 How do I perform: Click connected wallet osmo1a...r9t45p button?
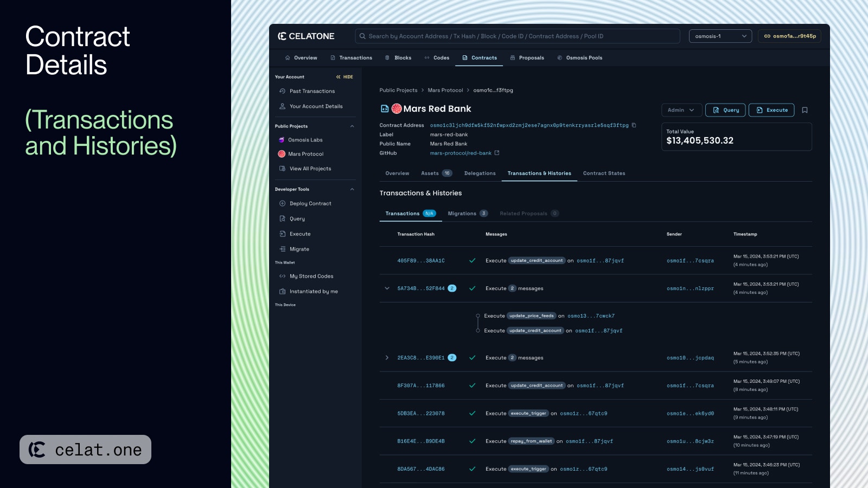789,36
